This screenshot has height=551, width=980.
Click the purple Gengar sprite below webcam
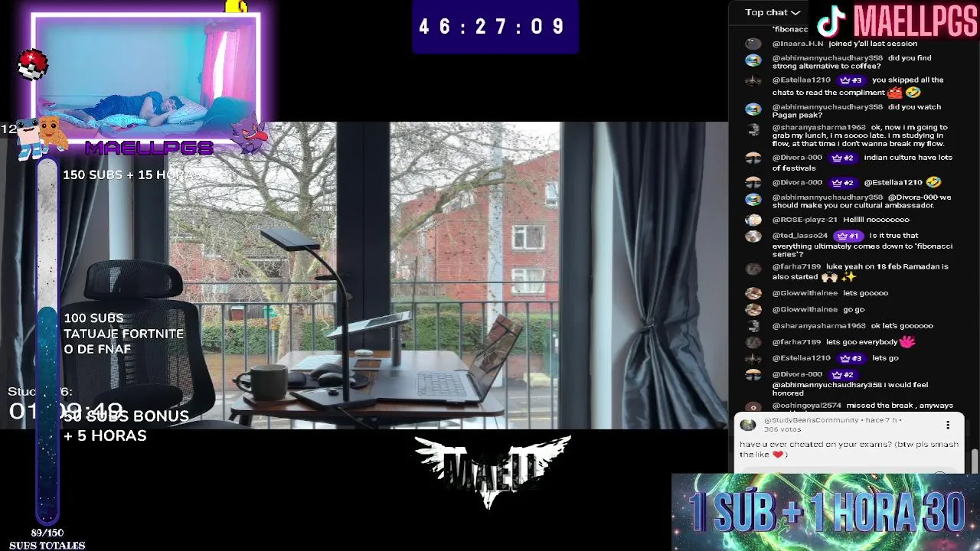point(250,134)
